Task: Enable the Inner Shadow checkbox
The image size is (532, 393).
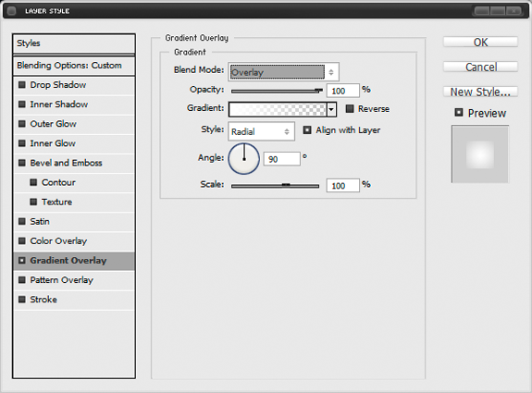Action: click(x=22, y=104)
